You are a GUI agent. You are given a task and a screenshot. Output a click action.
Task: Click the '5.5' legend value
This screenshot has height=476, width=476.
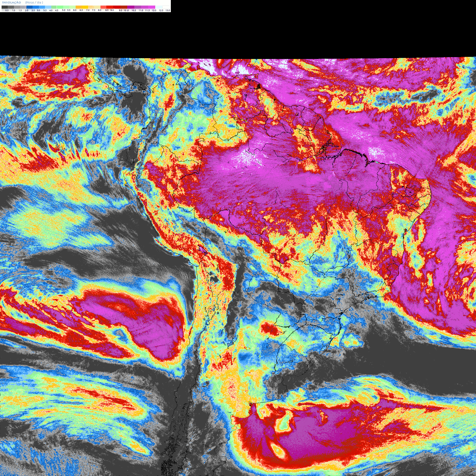[x=69, y=10]
